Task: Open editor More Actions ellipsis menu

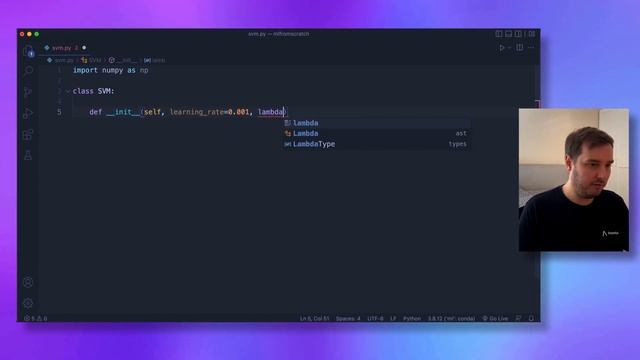Action: pyautogui.click(x=531, y=48)
